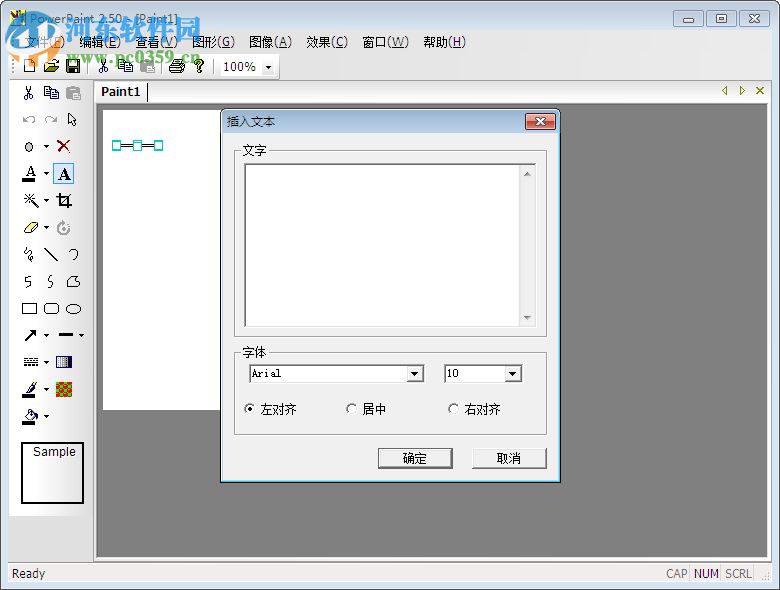Expand the line thickness dropdown arrow
This screenshot has height=590, width=780.
pos(81,335)
